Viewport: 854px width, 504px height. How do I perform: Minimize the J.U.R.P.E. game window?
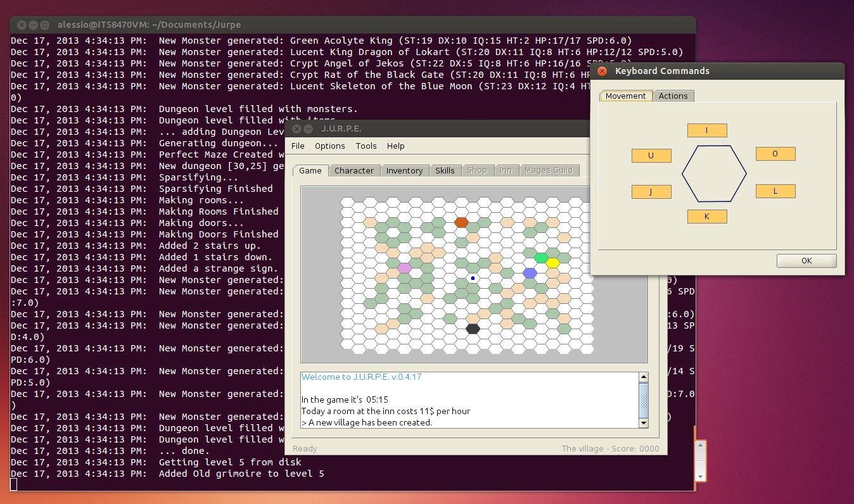pyautogui.click(x=309, y=129)
